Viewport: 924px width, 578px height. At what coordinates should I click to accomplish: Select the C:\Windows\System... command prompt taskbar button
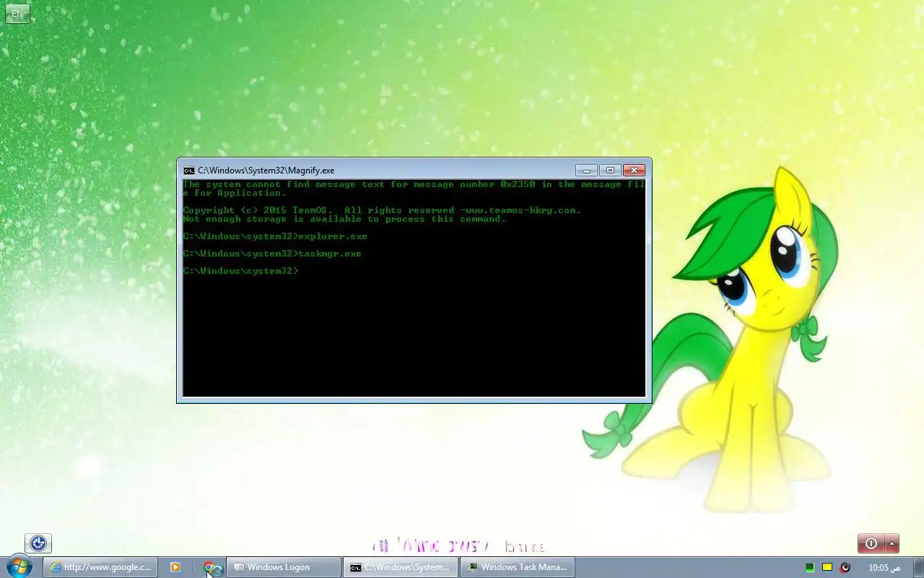(x=401, y=567)
